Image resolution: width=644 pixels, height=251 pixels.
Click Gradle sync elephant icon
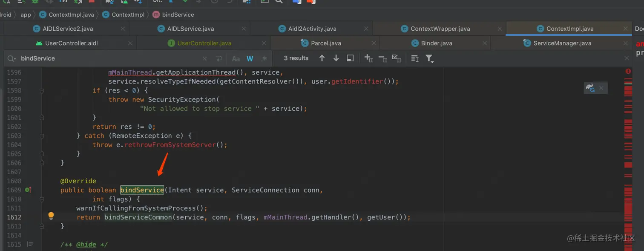point(590,88)
